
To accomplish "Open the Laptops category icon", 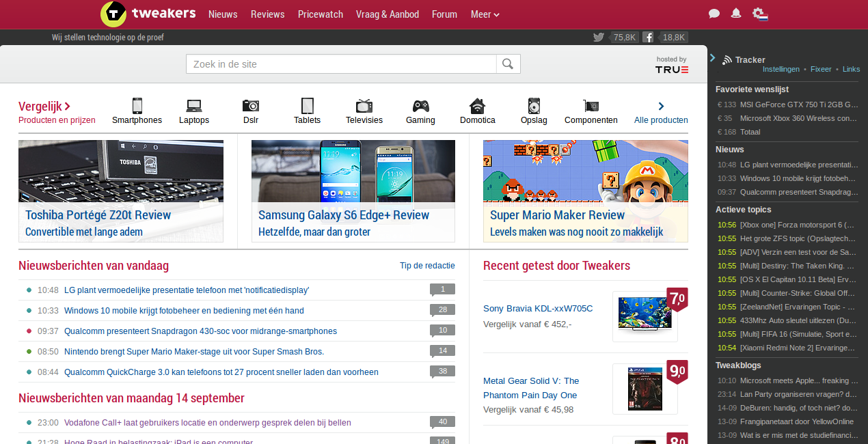I will tap(194, 106).
